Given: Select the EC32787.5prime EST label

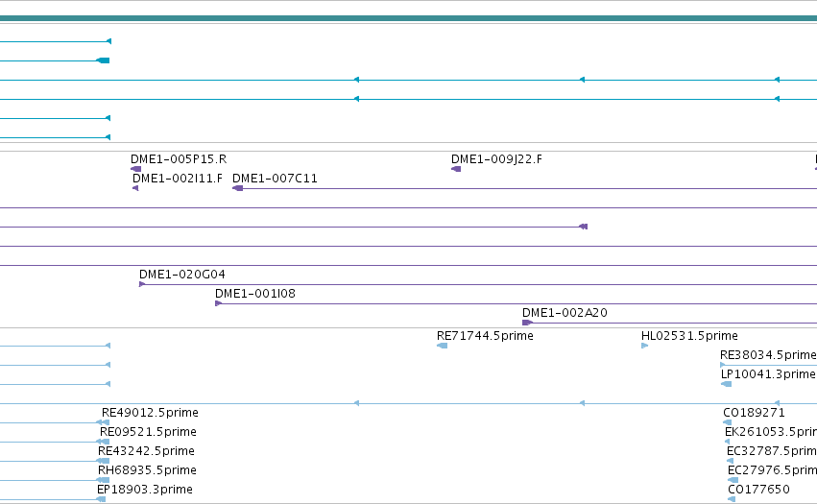Looking at the screenshot, I should (x=772, y=451).
